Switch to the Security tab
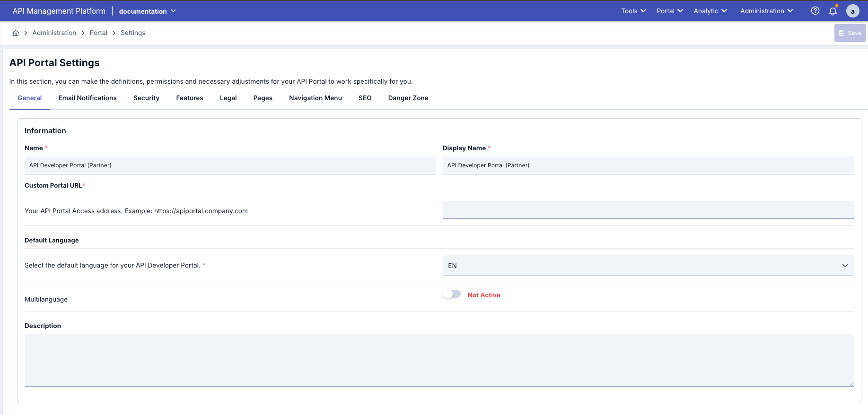The height and width of the screenshot is (415, 868). [146, 98]
